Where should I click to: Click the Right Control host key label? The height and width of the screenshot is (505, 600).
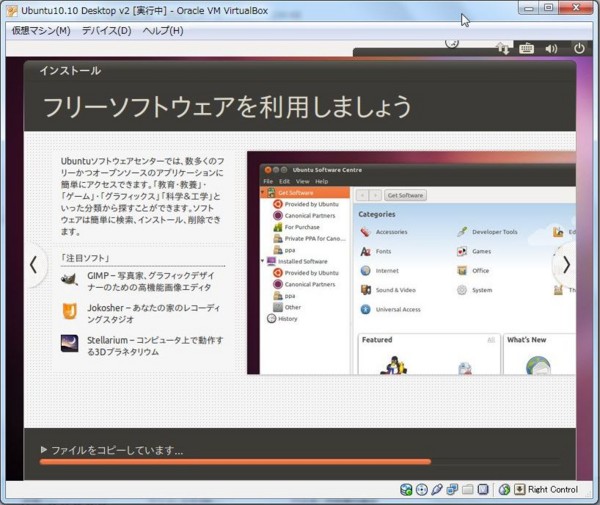[553, 489]
